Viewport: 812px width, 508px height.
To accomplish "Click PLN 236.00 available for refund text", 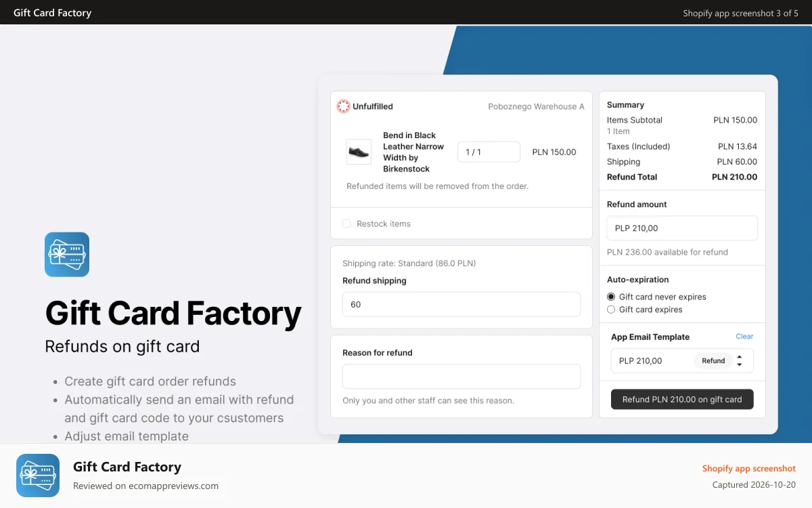I will coord(667,252).
